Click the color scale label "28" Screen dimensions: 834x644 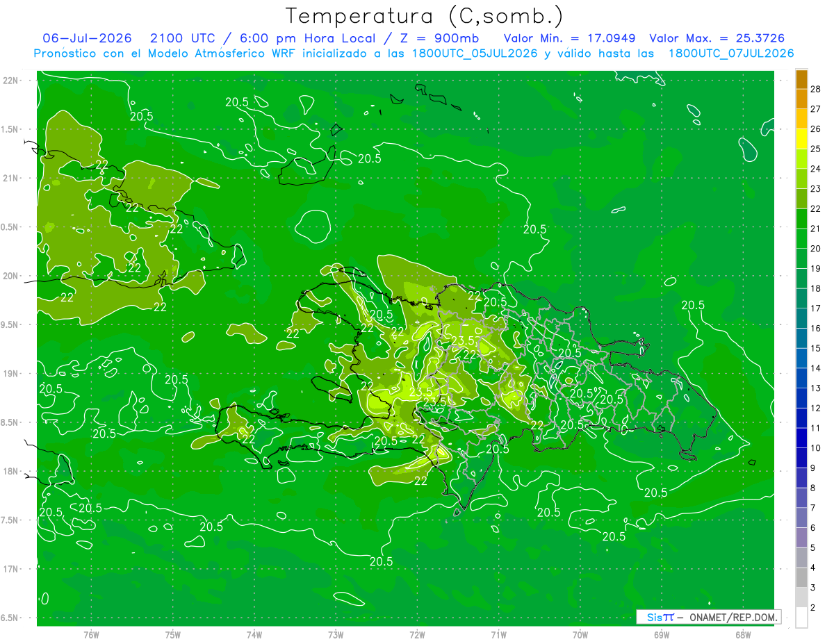tap(816, 89)
